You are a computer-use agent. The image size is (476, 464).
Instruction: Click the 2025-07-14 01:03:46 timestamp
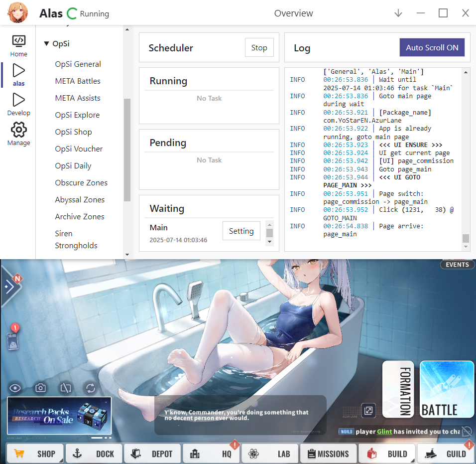point(178,240)
